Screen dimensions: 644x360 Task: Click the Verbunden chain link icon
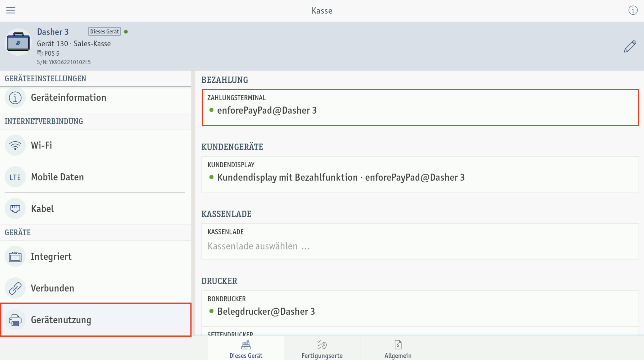click(x=15, y=288)
